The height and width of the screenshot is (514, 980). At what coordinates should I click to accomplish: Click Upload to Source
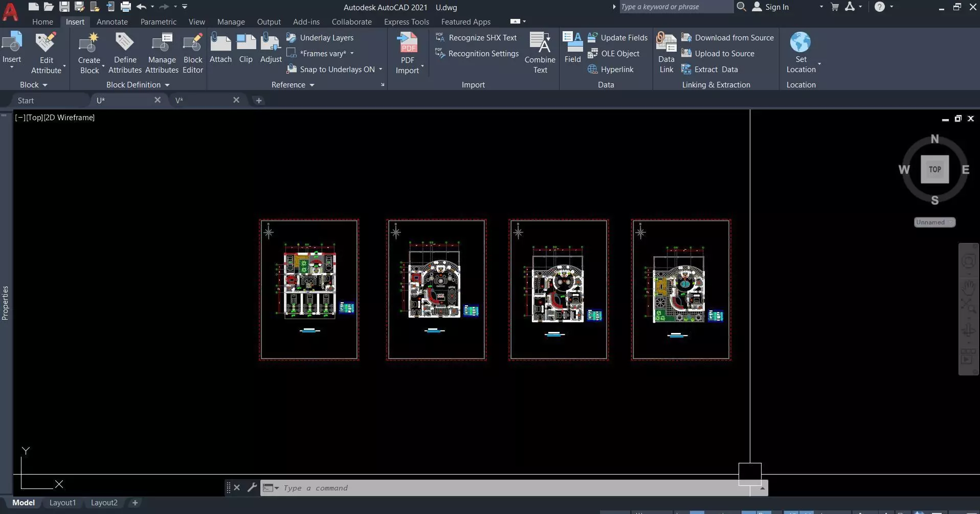(718, 54)
